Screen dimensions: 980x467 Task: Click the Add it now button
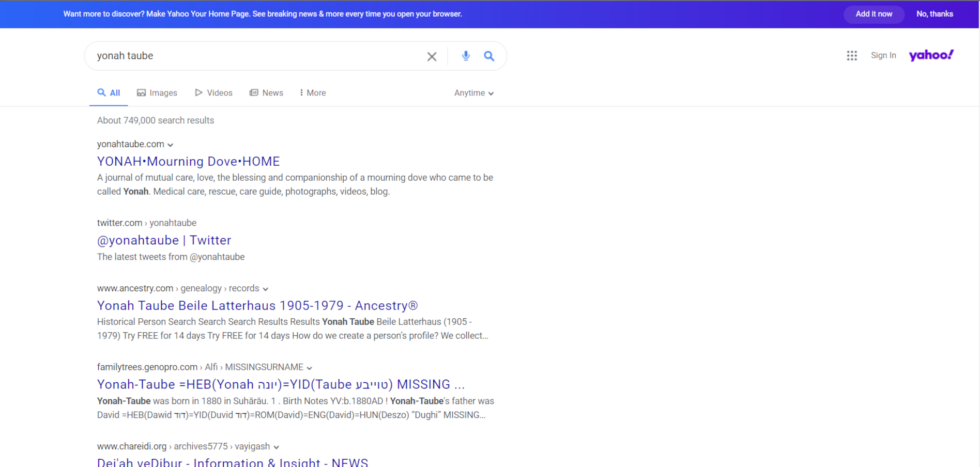(x=874, y=14)
